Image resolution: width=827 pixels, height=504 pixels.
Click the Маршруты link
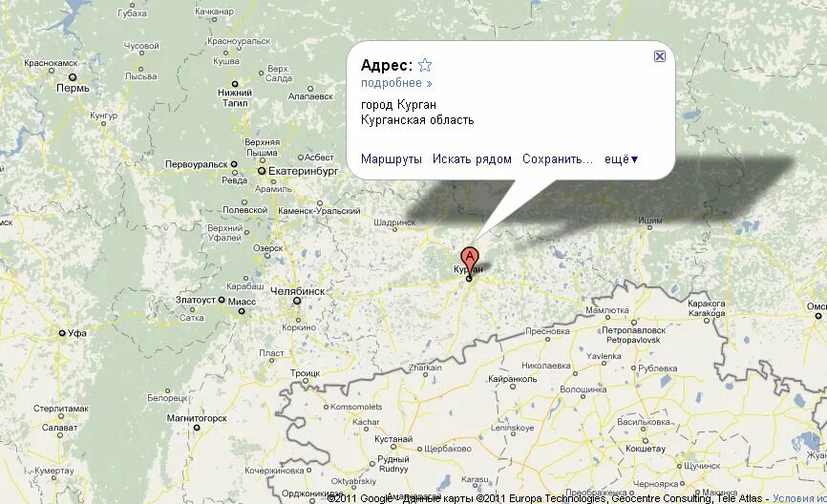392,159
